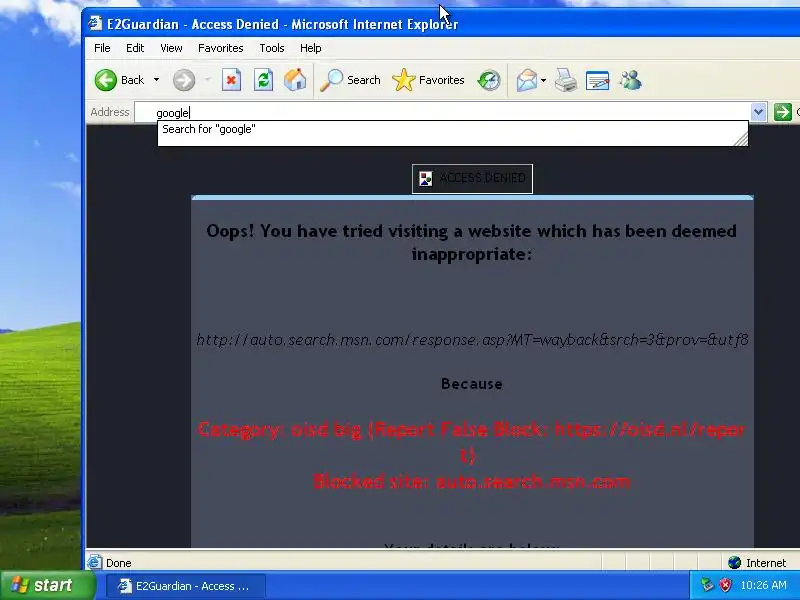Image resolution: width=800 pixels, height=600 pixels.
Task: Click the network tray icon
Action: coord(707,585)
